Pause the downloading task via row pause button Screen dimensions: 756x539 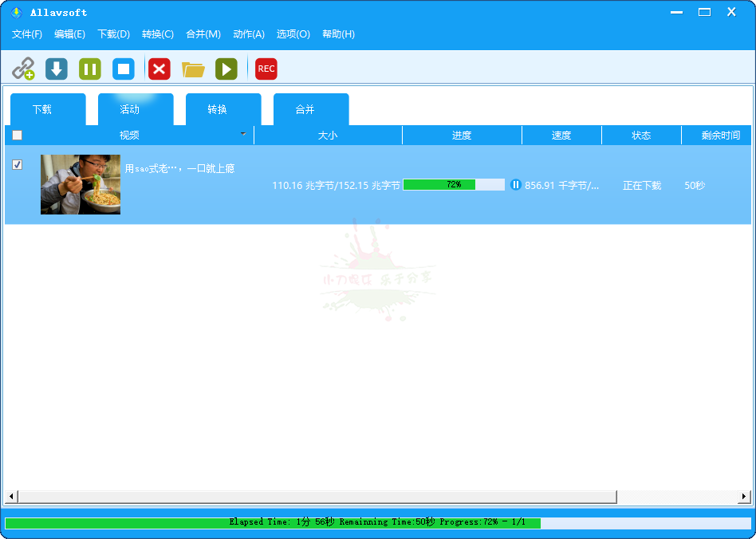pyautogui.click(x=516, y=184)
